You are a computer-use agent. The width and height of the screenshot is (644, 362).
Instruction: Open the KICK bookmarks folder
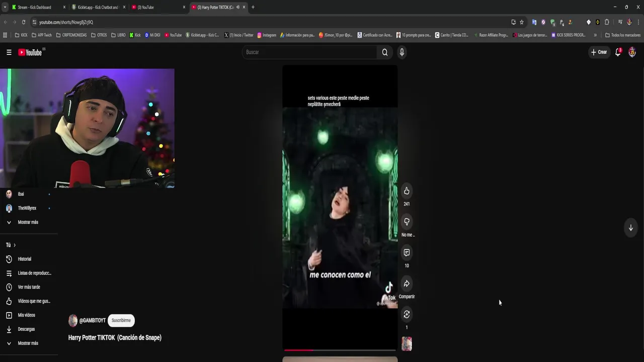coord(21,35)
